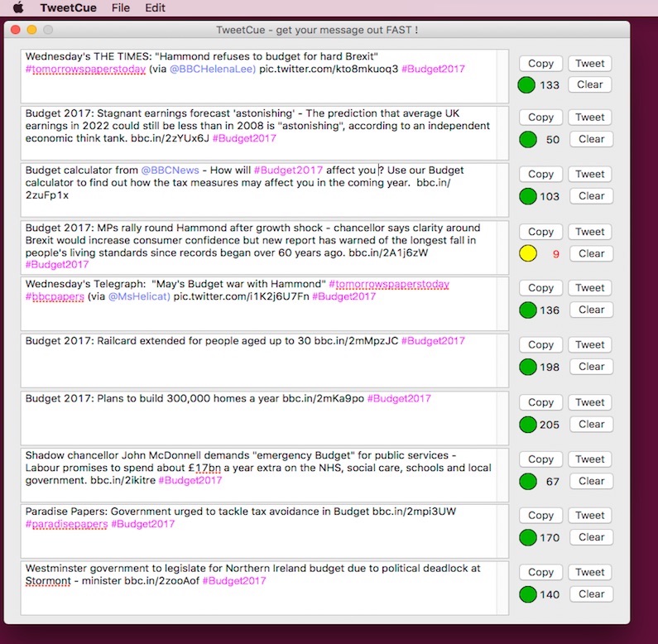Click the #bbcpapers hashtag
Viewport: 658px width, 644px height.
coord(55,297)
